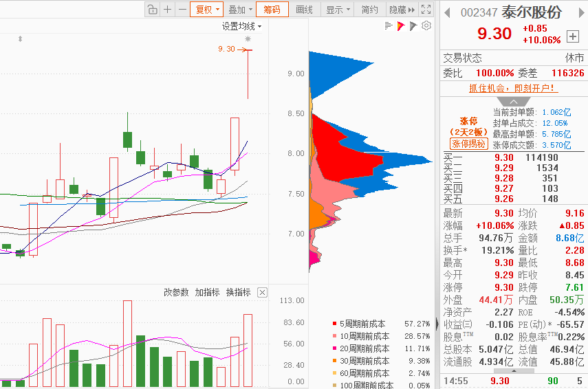Click the 9.30 price label on chart
The image size is (588, 389).
click(226, 49)
